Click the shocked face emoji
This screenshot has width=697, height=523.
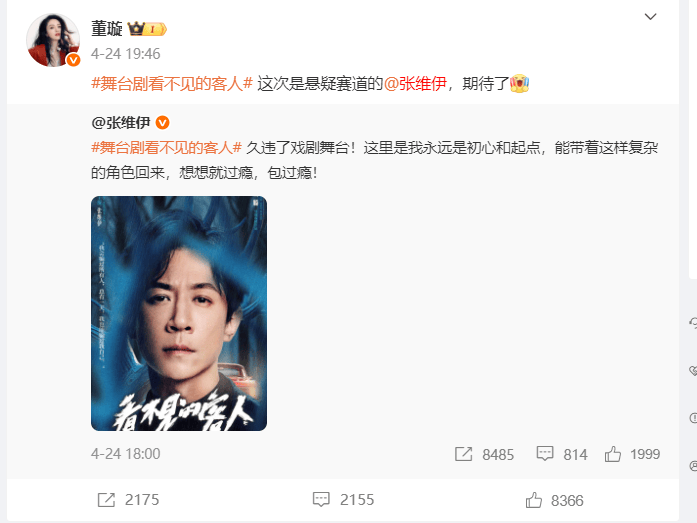click(x=519, y=83)
